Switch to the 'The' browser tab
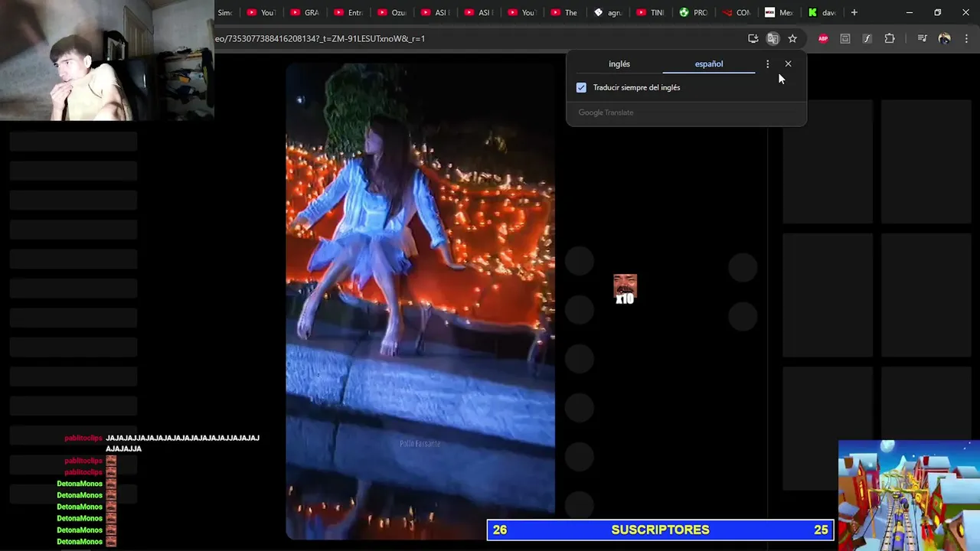Image resolution: width=980 pixels, height=551 pixels. click(x=564, y=12)
